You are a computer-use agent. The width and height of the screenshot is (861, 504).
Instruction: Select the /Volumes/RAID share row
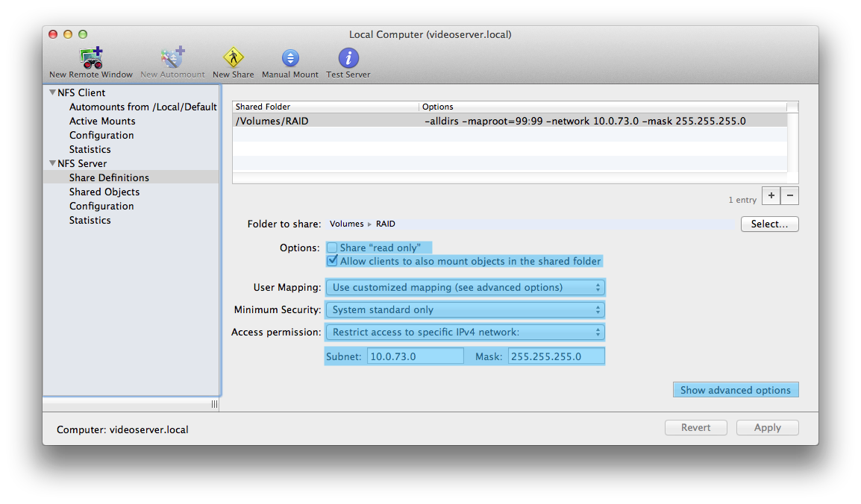coord(510,122)
